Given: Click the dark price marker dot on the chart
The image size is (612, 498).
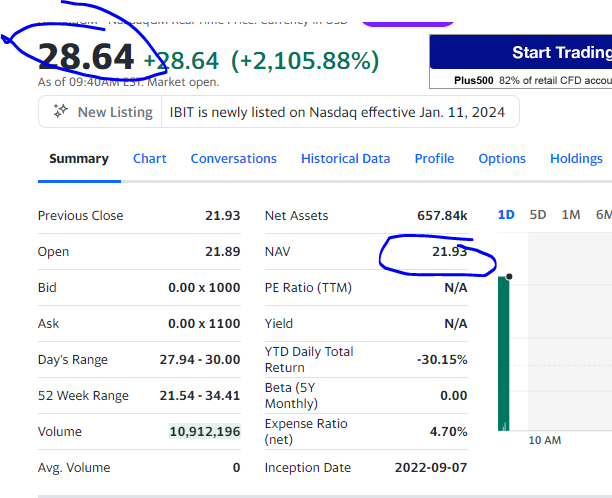Looking at the screenshot, I should point(509,277).
